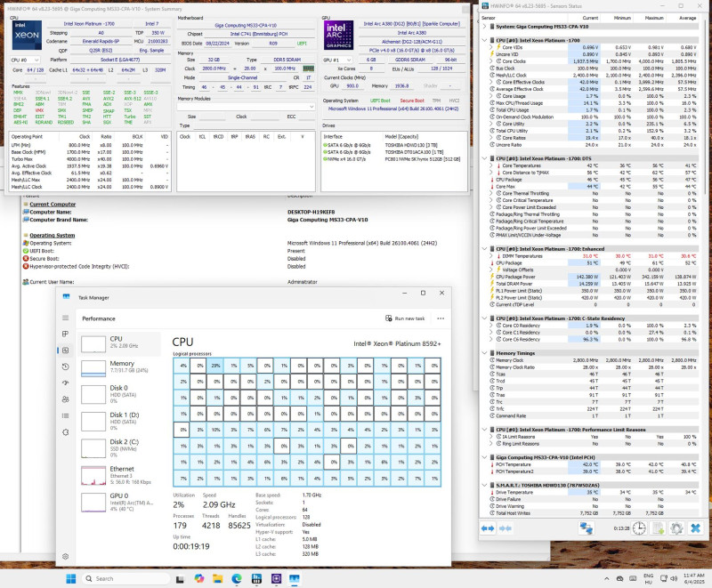Open Task Manager settings gear
This screenshot has width=712, height=588.
(65, 556)
